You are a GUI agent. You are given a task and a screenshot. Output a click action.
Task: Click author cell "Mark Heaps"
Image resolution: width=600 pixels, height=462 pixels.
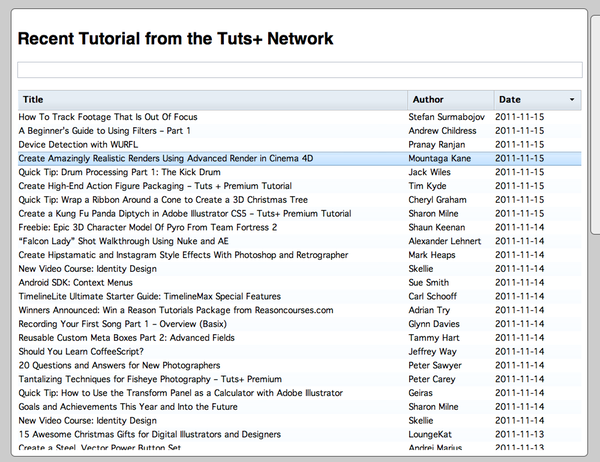432,255
